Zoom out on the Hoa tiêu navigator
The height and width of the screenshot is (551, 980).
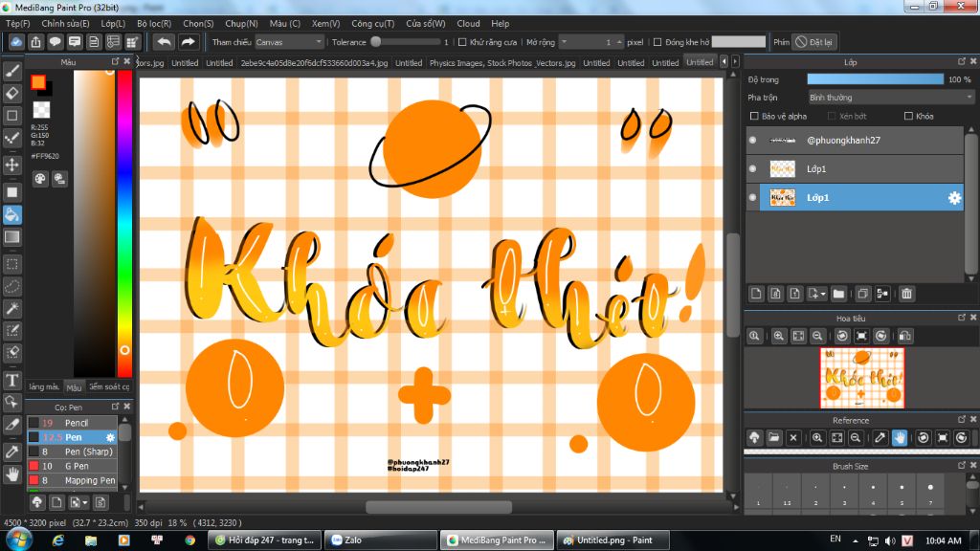coord(817,336)
